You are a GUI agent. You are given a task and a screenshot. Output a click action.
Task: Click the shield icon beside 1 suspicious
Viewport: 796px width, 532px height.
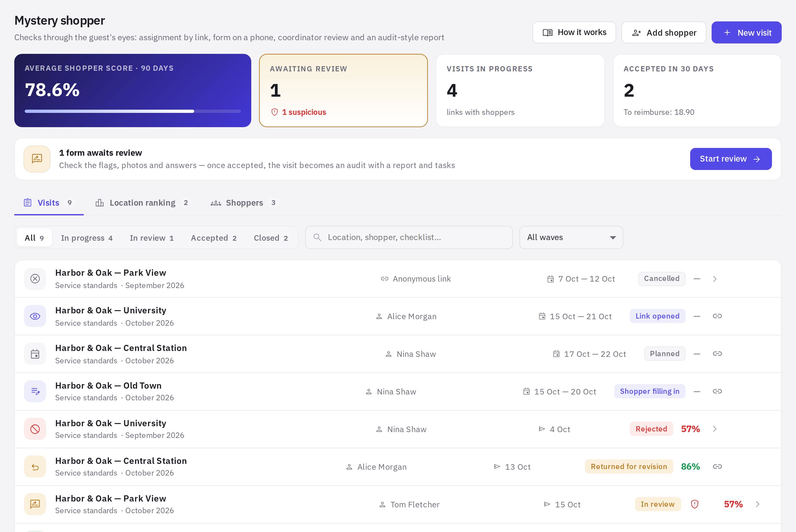[x=275, y=112]
